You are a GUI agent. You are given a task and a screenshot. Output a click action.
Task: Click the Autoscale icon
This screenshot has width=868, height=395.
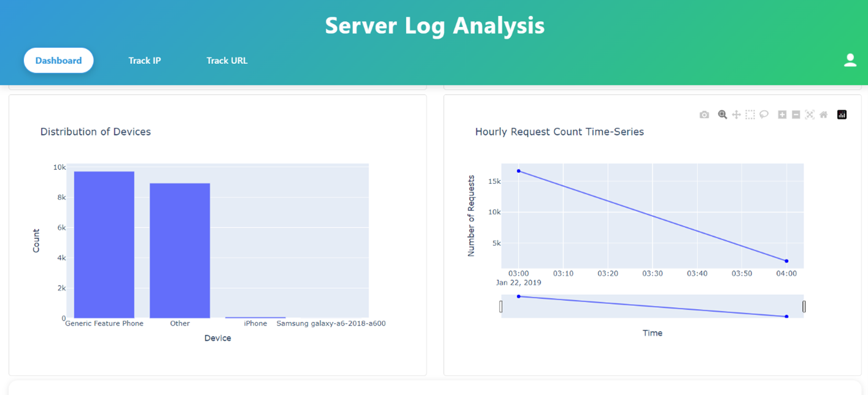click(810, 115)
